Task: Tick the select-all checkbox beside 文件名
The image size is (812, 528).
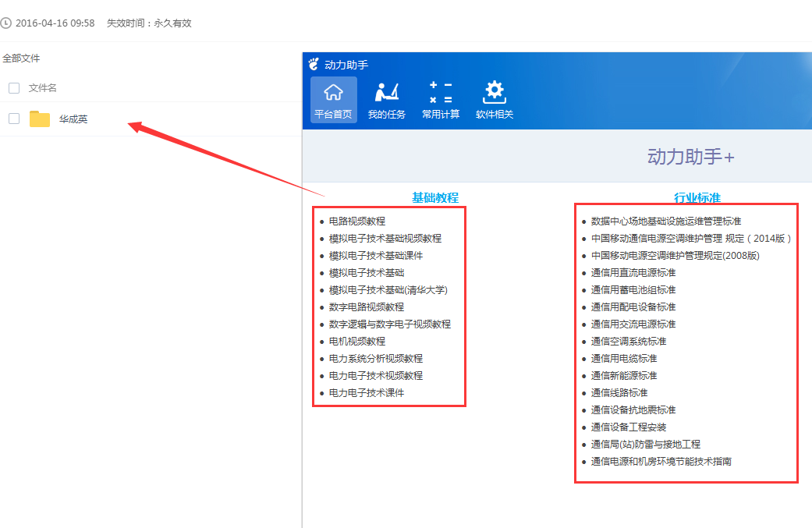Action: 14,88
